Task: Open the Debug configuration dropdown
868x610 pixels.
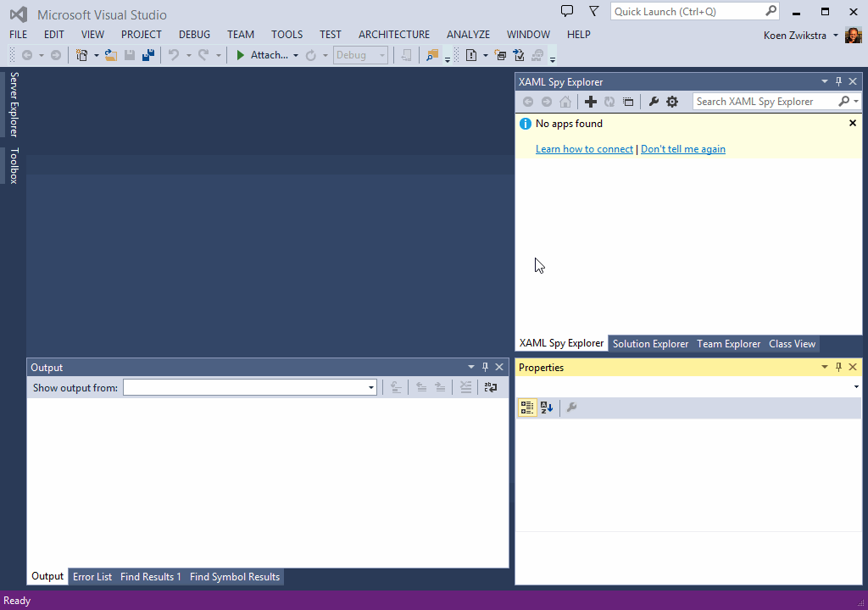Action: (360, 55)
